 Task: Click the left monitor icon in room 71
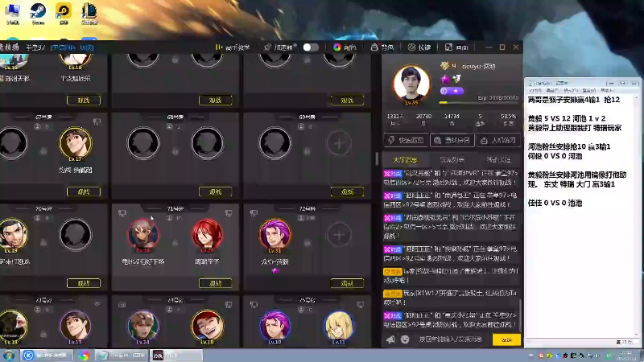click(122, 213)
